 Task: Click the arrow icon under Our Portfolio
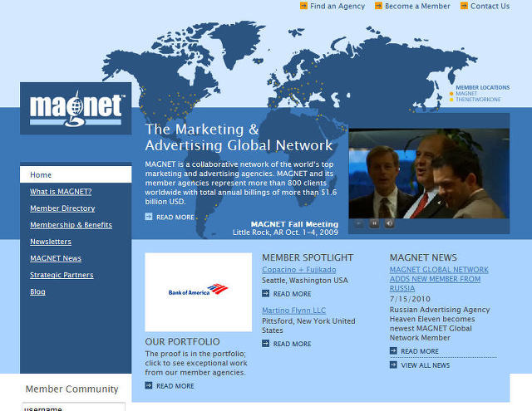149,385
